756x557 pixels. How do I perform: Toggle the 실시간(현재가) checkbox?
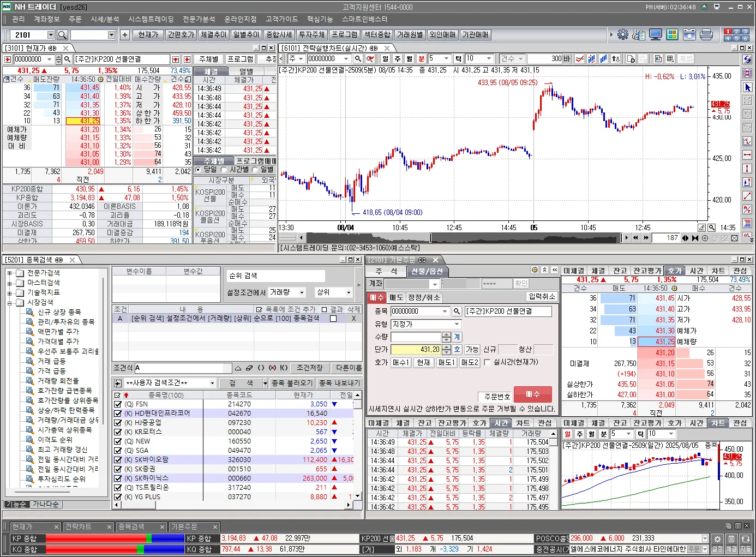(487, 362)
